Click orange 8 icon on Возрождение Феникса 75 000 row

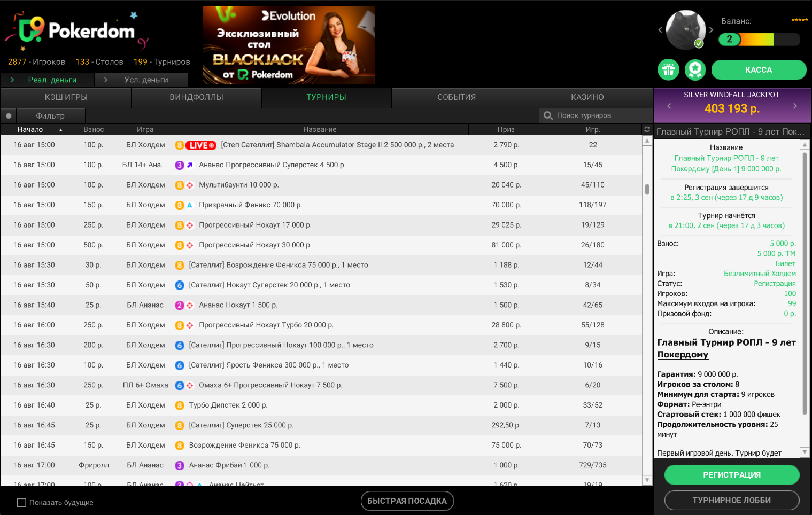(180, 446)
